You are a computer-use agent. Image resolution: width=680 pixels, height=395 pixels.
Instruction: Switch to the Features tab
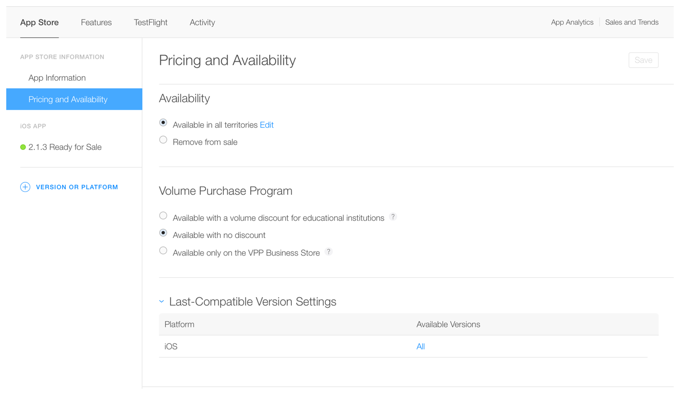click(x=96, y=22)
